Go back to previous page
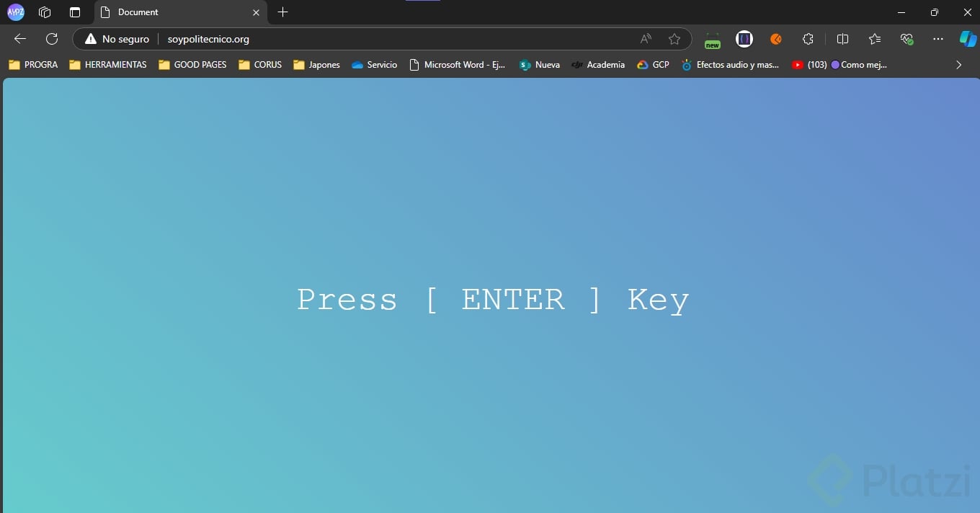The height and width of the screenshot is (513, 980). [20, 39]
